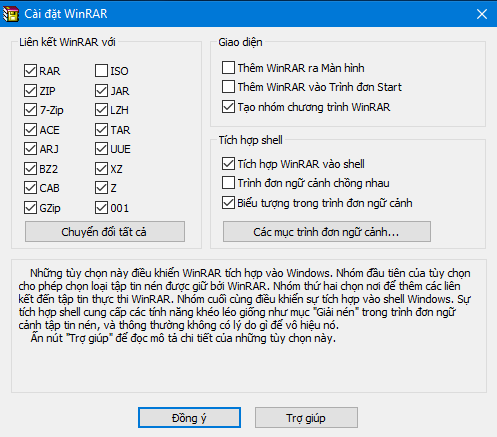497x437 pixels.
Task: Click the 'Liên kết WinRAR với' group label
Action: pos(67,42)
